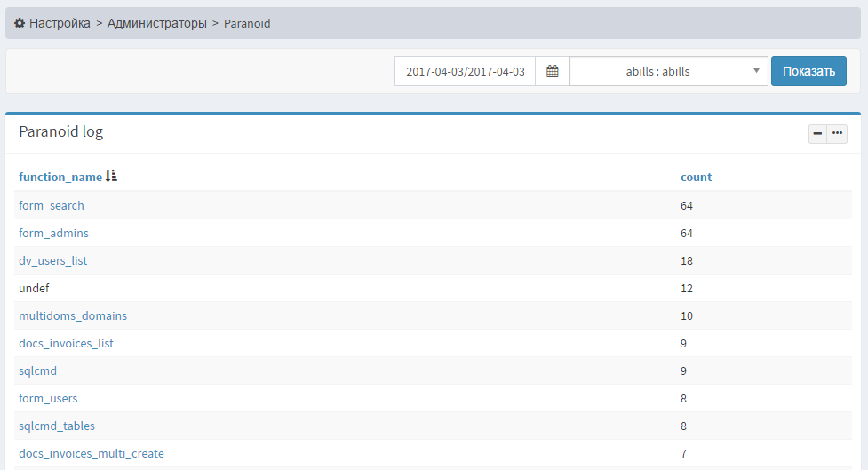Click count value 9 in docs_invoices_list row

tap(684, 344)
